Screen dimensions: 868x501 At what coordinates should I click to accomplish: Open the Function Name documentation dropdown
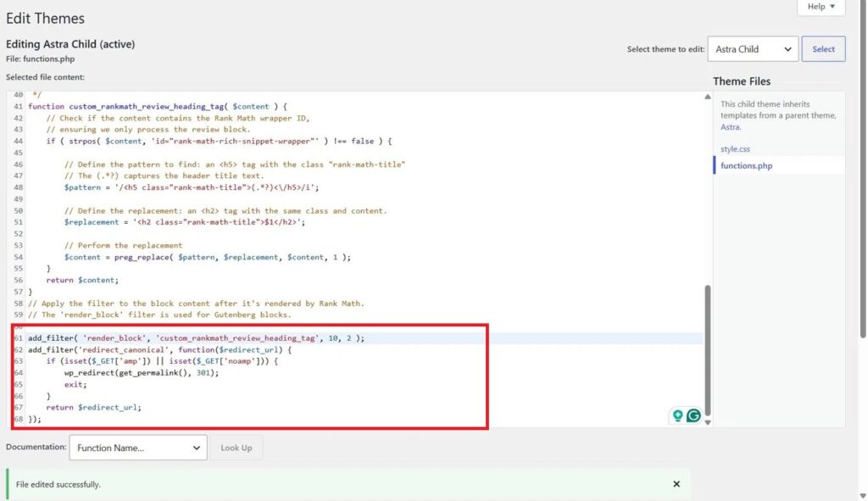point(138,448)
